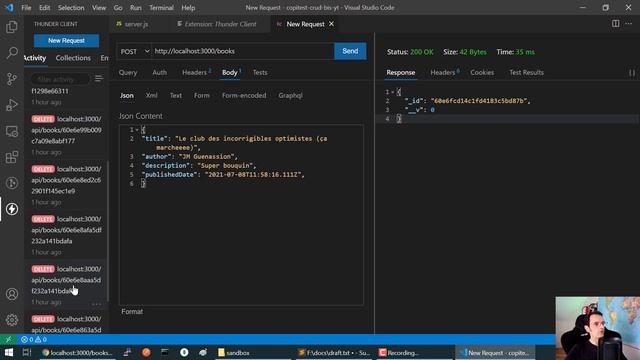The height and width of the screenshot is (360, 640).
Task: Select Form body type
Action: click(x=202, y=96)
